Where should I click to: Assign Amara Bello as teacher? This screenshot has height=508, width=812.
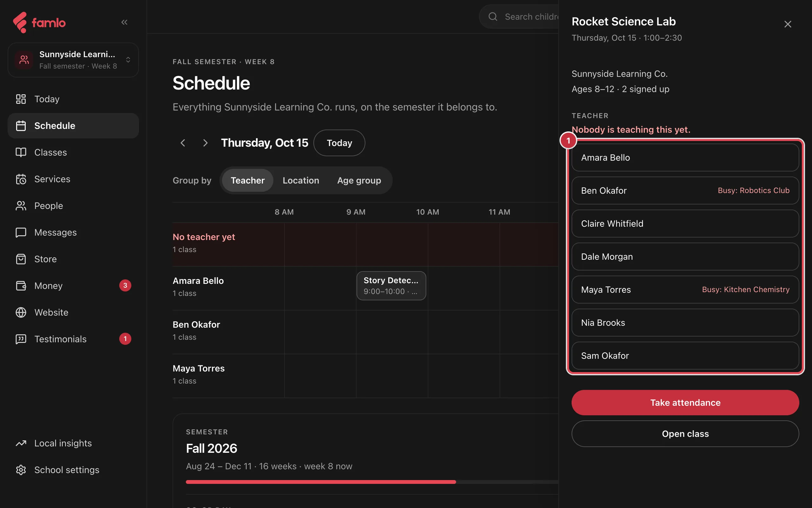click(685, 157)
